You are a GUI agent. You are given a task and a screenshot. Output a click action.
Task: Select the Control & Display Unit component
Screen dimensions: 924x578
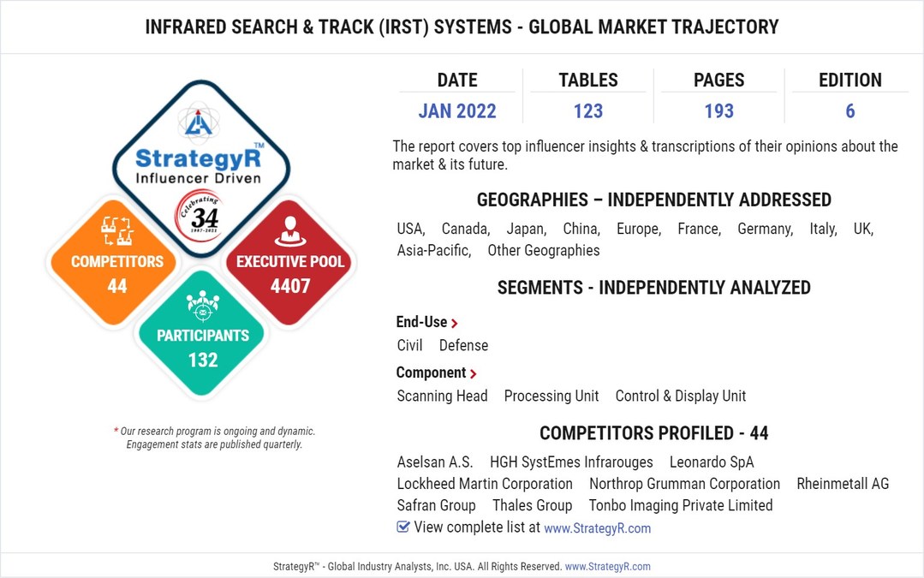coord(681,396)
